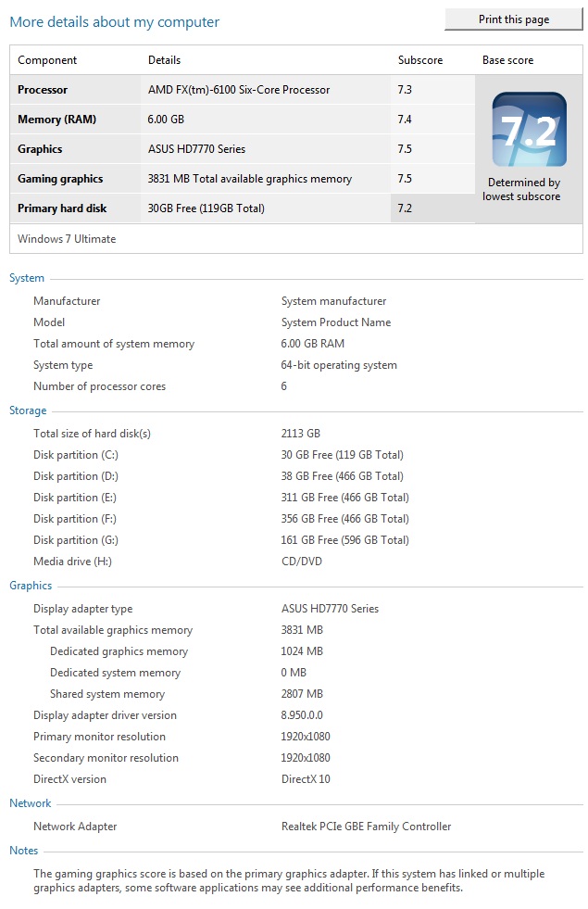Click the Subscore column header

(420, 60)
